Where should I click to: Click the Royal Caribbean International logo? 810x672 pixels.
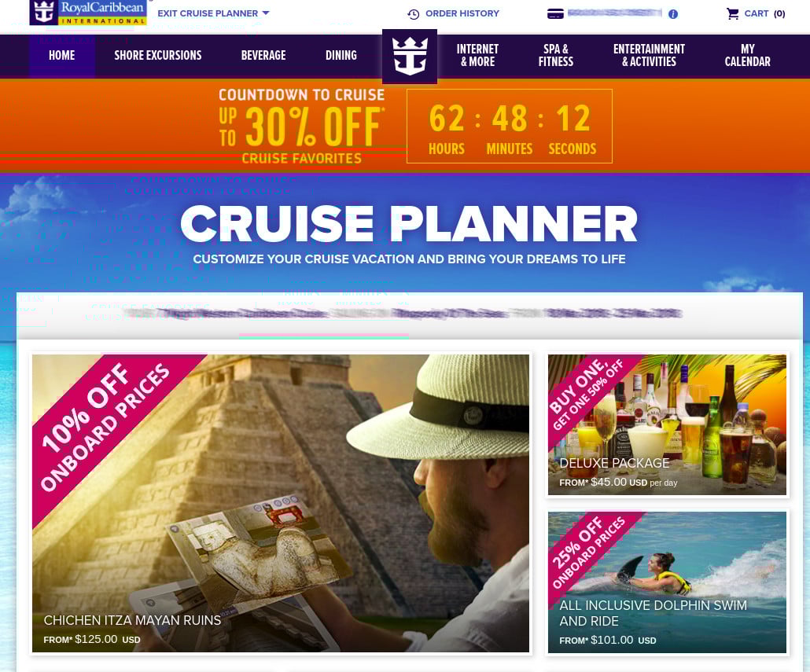point(88,13)
